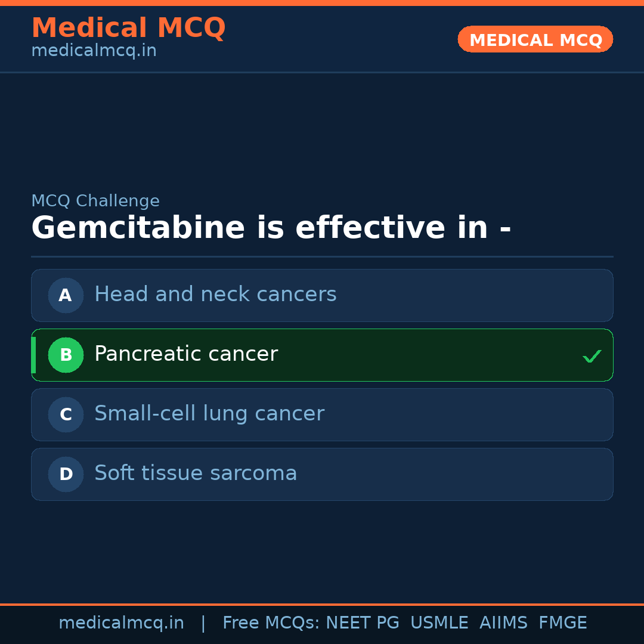This screenshot has width=644, height=644.
Task: Click the letter A option badge
Action: (66, 295)
